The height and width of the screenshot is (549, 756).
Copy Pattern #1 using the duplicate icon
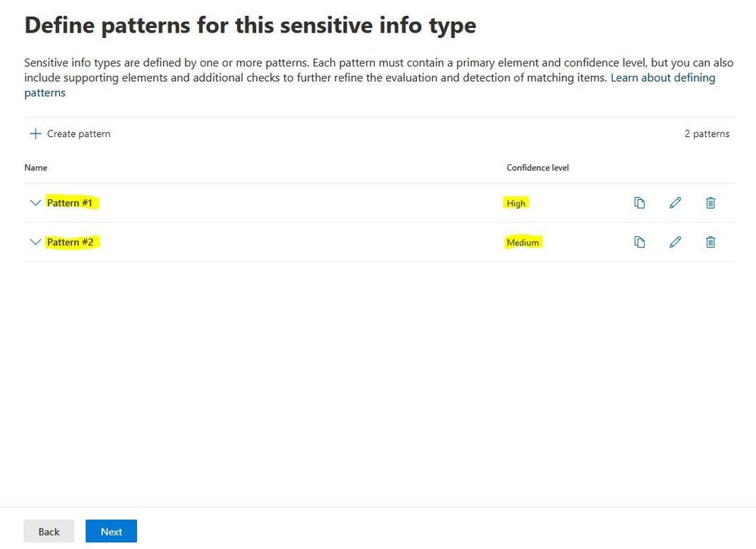(639, 203)
